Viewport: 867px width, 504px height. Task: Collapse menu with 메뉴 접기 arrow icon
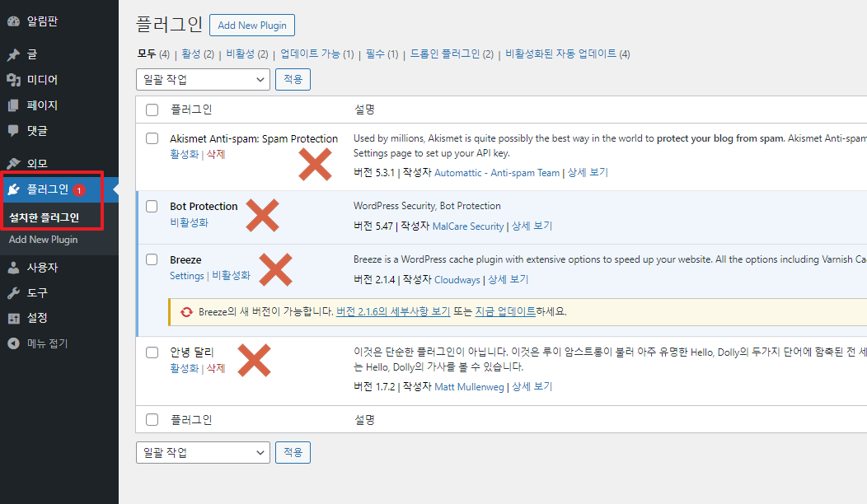[x=14, y=343]
